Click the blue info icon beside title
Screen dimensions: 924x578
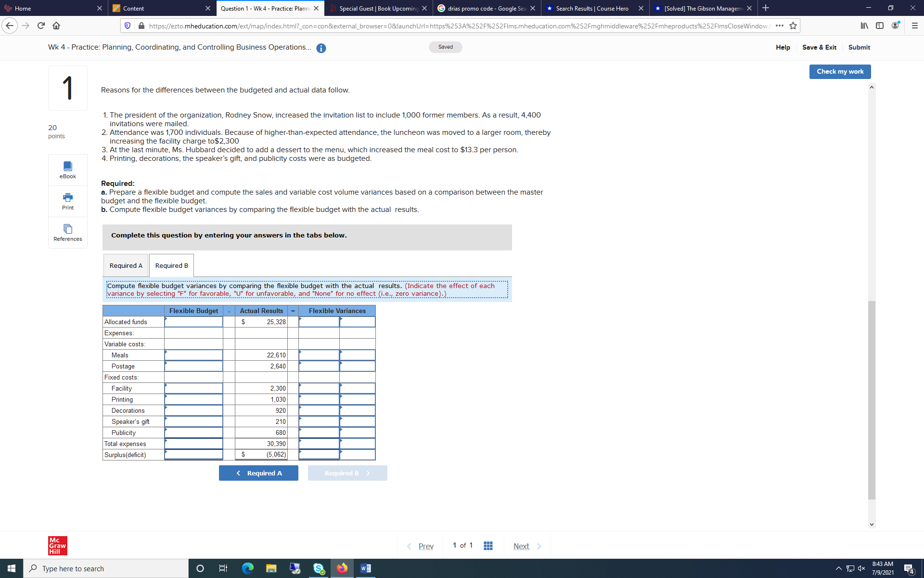321,48
